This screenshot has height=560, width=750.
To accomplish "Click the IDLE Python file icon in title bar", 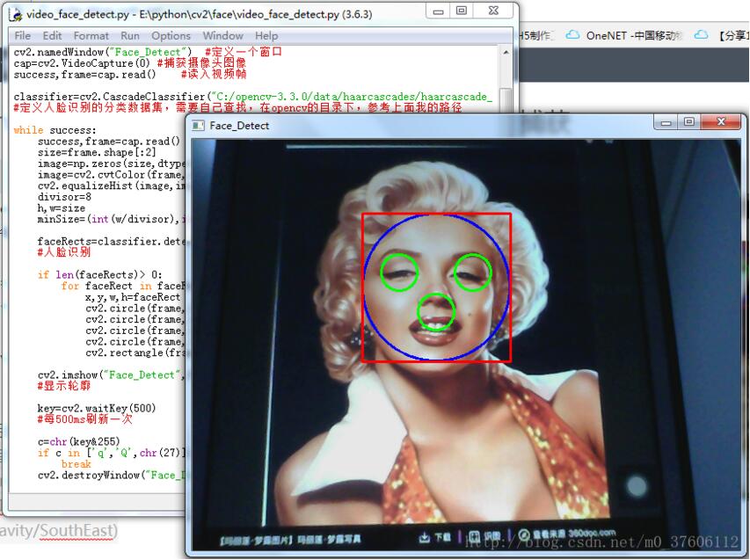I will tap(15, 13).
